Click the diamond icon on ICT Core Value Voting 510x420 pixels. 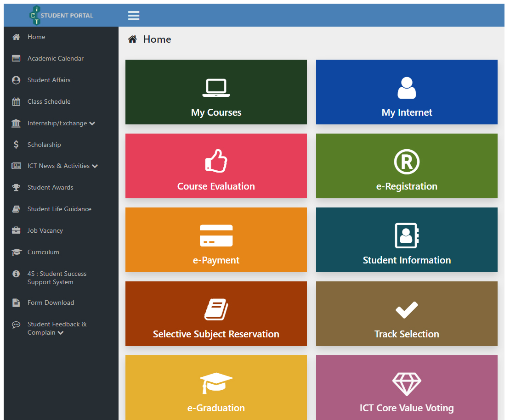click(x=407, y=384)
